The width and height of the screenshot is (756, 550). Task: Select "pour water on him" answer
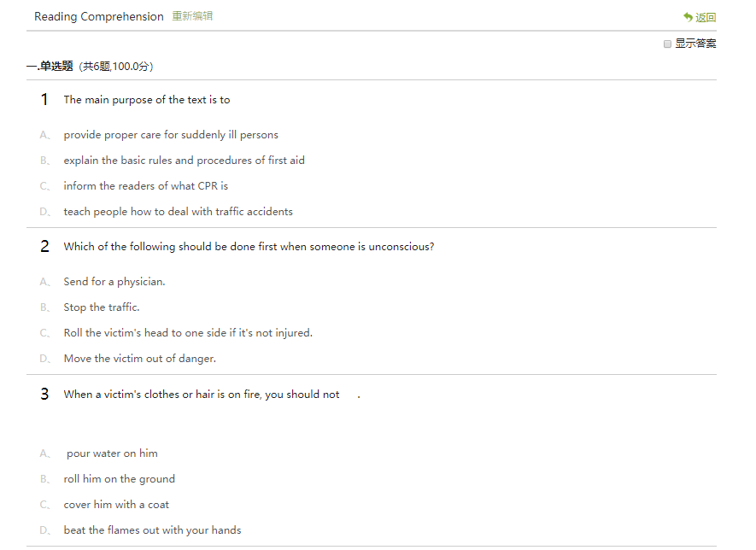click(x=112, y=453)
